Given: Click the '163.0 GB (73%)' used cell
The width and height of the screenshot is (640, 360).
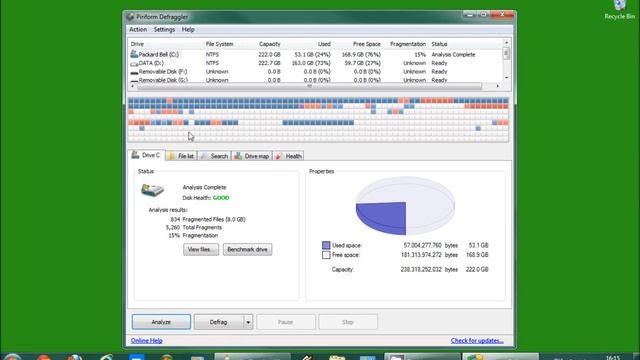Looking at the screenshot, I should click(311, 63).
